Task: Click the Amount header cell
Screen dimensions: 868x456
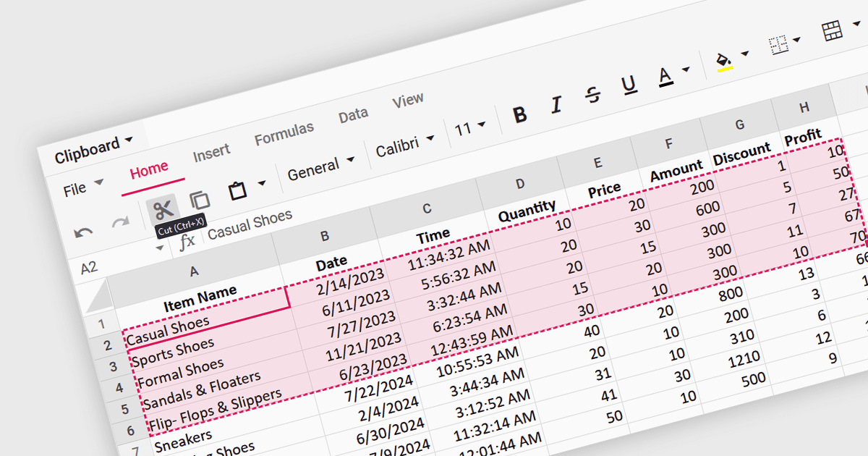Action: click(675, 172)
